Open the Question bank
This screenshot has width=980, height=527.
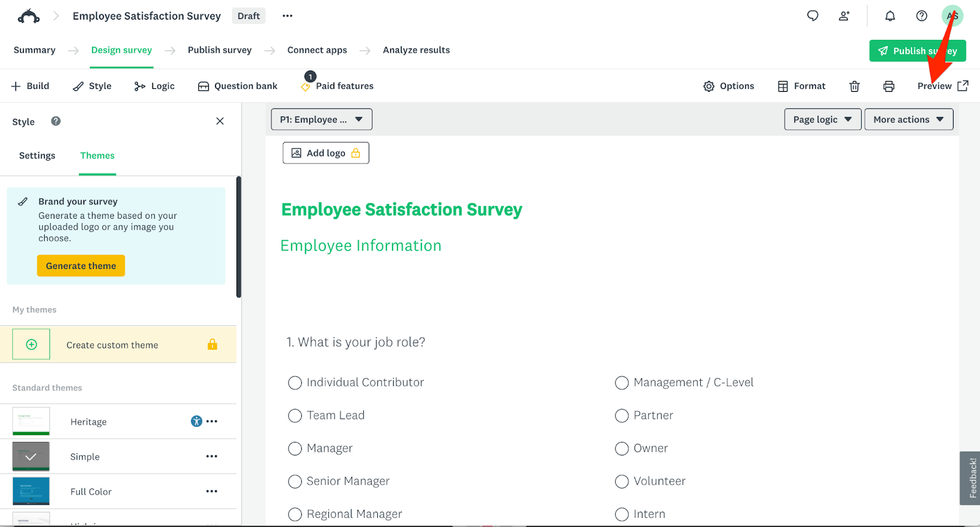[238, 86]
